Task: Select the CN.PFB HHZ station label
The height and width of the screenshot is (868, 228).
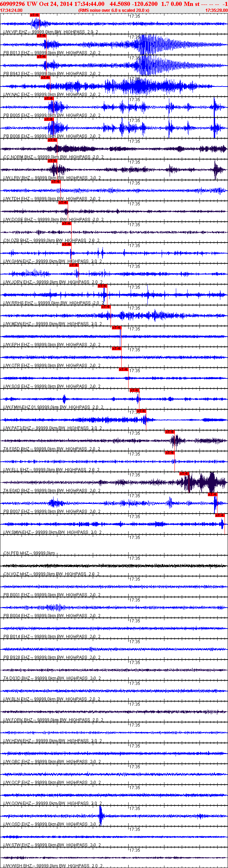Action: [x=29, y=553]
